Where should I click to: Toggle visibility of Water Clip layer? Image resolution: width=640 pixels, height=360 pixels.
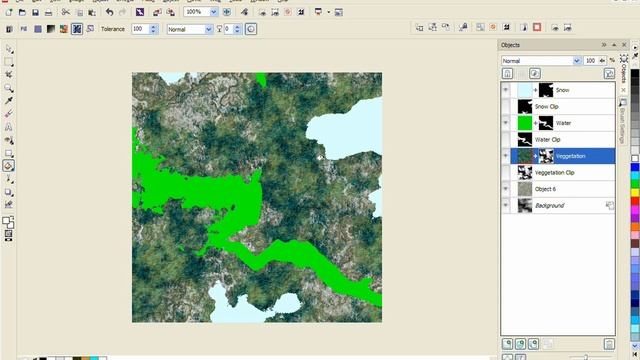click(x=506, y=140)
